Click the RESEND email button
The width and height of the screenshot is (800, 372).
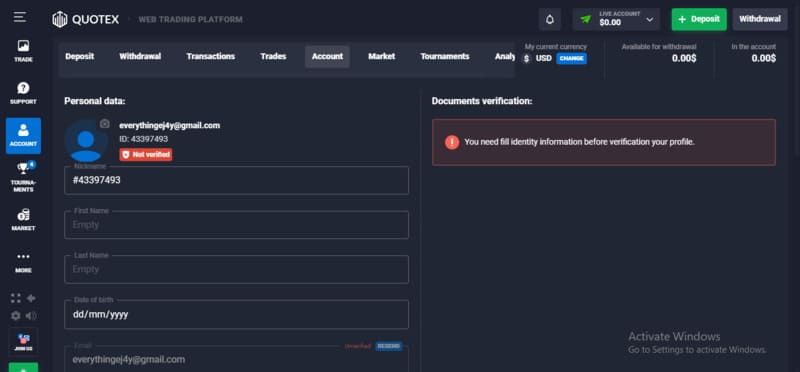pos(389,346)
